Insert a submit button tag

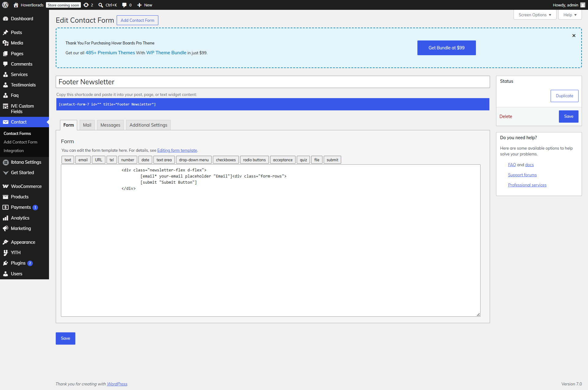[332, 160]
